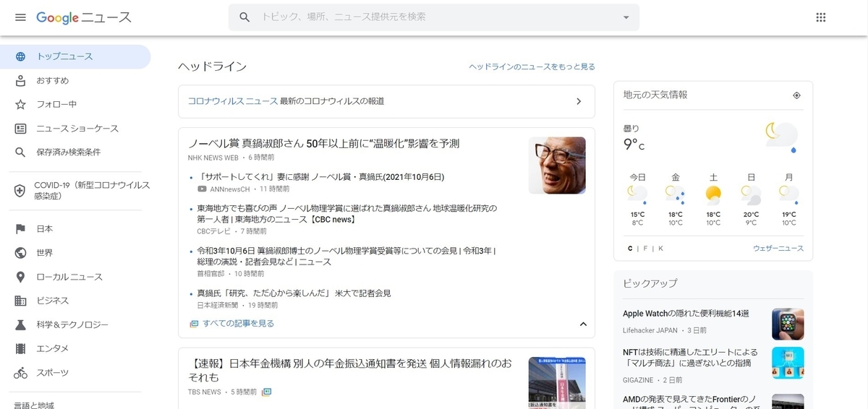Open 真鍋氏「研究、ただ心から楽しんだ」article
The image size is (868, 409).
point(294,293)
